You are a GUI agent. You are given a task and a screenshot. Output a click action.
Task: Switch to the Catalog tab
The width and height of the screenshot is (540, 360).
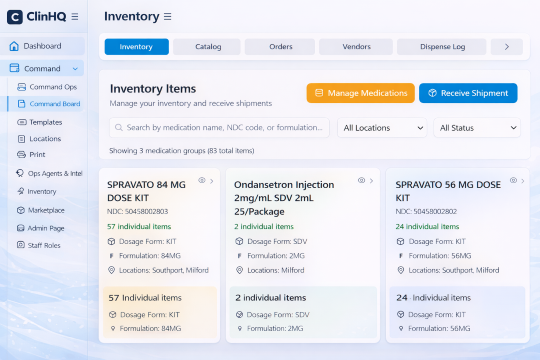click(207, 47)
